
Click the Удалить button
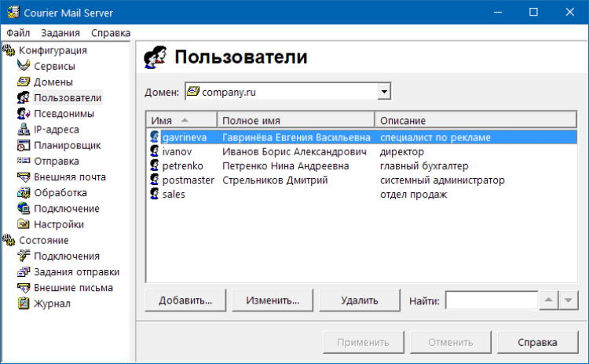tap(360, 300)
